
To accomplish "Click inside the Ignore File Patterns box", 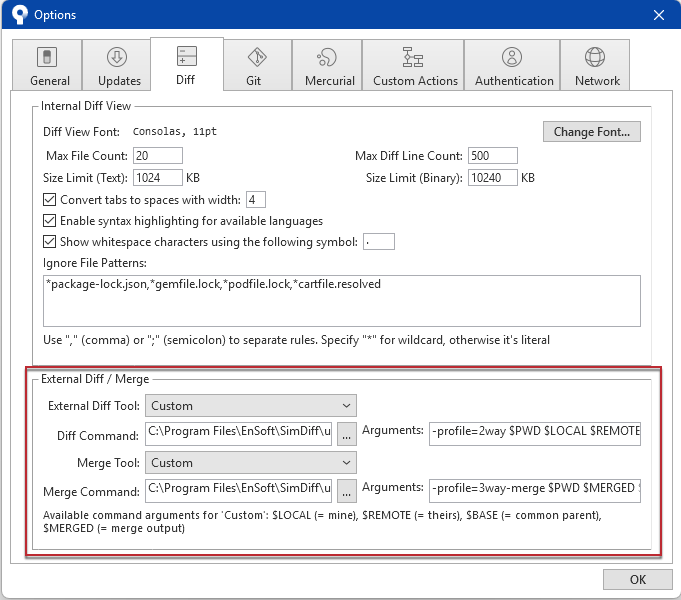I will pos(342,301).
